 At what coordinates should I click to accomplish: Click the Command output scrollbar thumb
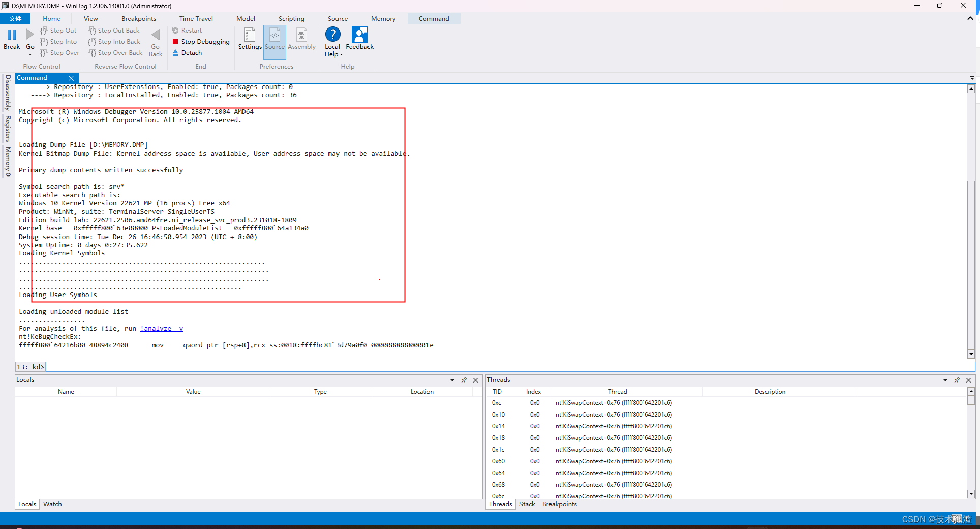coord(971,265)
